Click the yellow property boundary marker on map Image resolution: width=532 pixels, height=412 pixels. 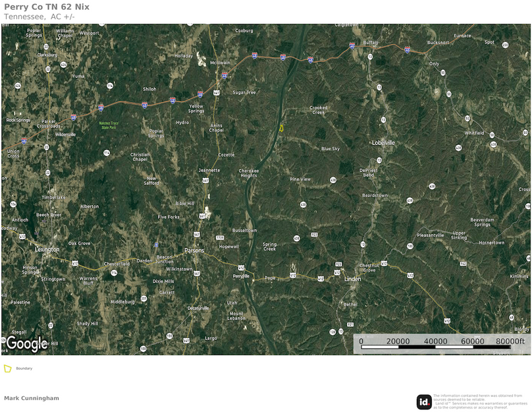[281, 127]
